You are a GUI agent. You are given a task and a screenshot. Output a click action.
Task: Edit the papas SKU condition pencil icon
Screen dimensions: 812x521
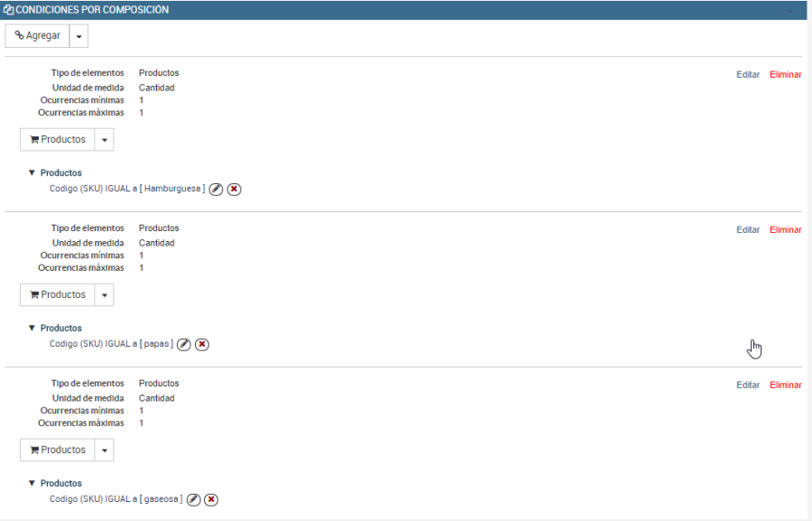pos(184,344)
